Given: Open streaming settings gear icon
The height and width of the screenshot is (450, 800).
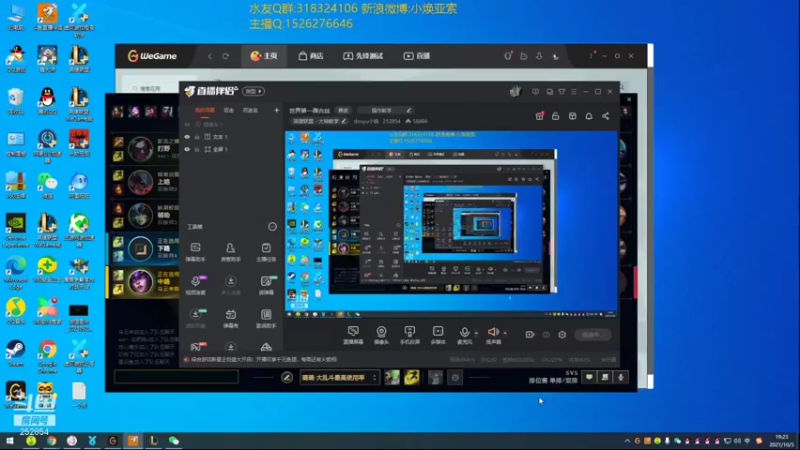Looking at the screenshot, I should 562,335.
